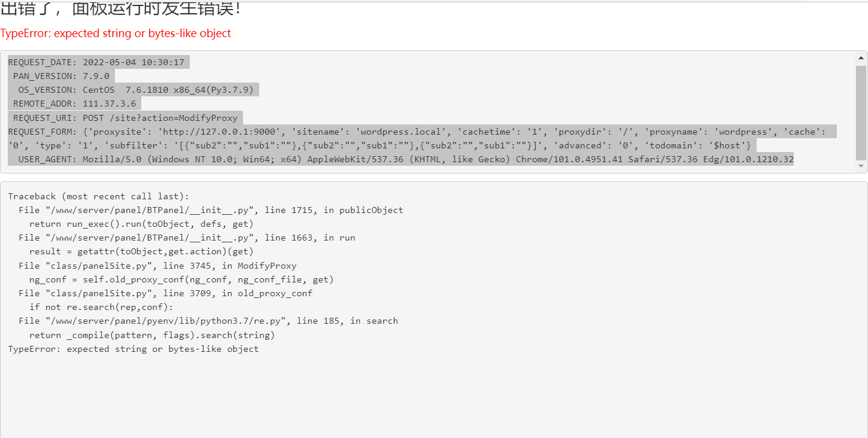Click the scroll-down arrow in request info box
868x438 pixels.
point(861,166)
